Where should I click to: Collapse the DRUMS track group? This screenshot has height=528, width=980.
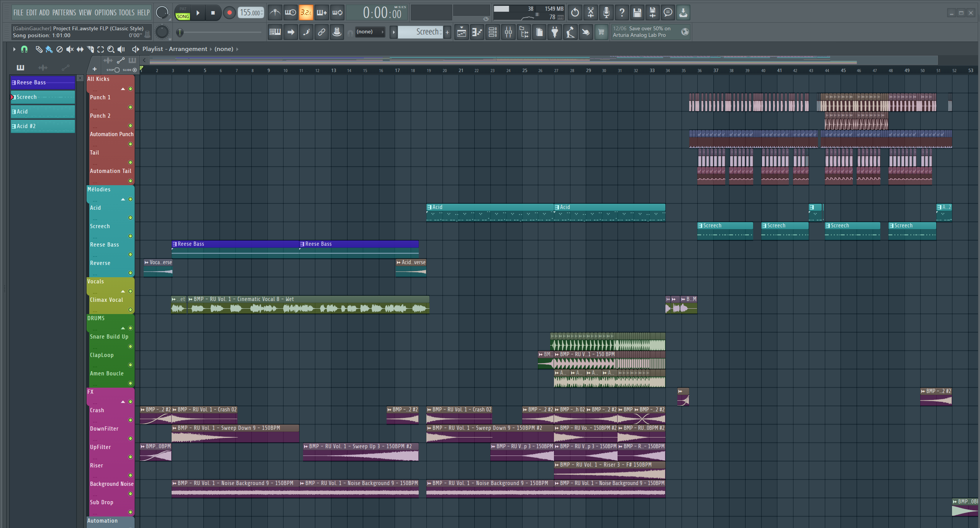[123, 328]
